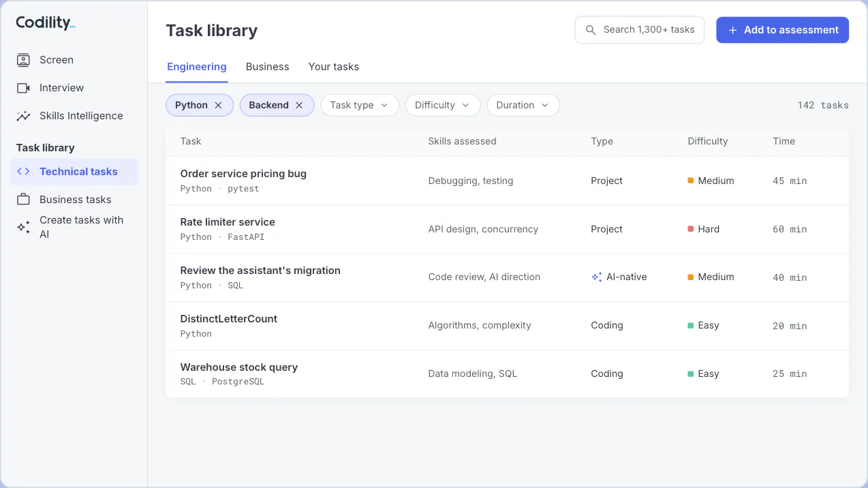Viewport: 868px width, 488px height.
Task: Click Coding type for Warehouse stock query
Action: click(x=607, y=373)
